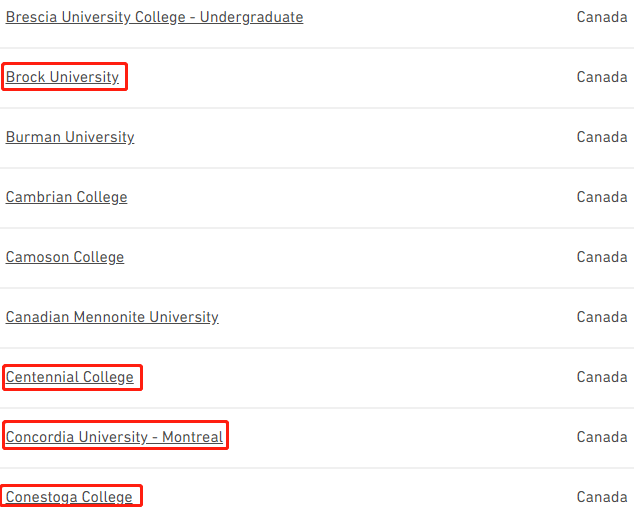The image size is (634, 508).
Task: Click Canada text in Cambrian College row
Action: pyautogui.click(x=602, y=197)
